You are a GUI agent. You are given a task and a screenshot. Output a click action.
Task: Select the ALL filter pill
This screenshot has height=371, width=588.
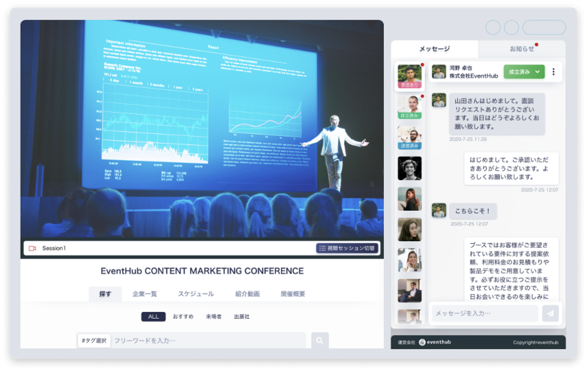point(153,317)
